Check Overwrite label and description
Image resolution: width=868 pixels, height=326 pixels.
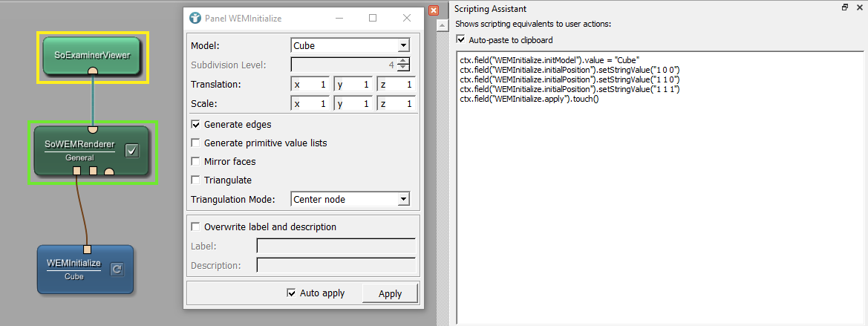click(x=196, y=226)
